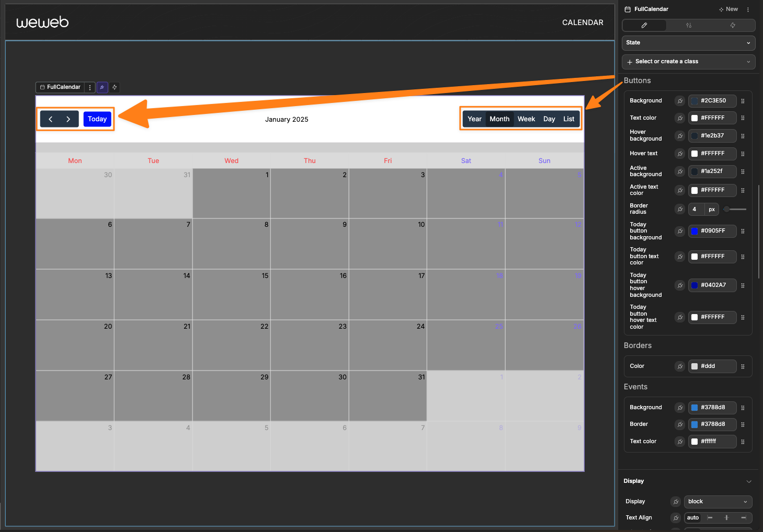
Task: Open the Select or create a class dropdown
Action: click(688, 62)
